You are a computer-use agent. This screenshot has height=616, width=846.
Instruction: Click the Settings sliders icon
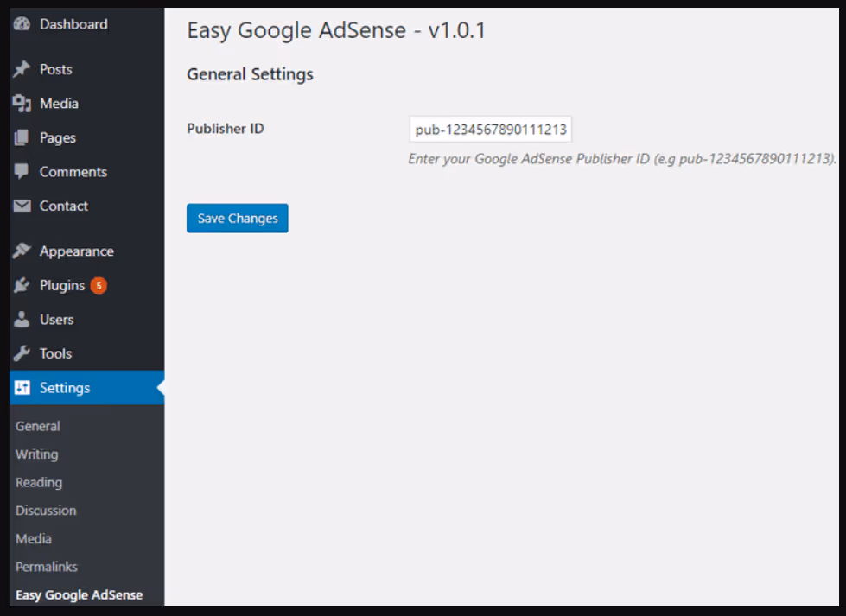[x=22, y=387]
